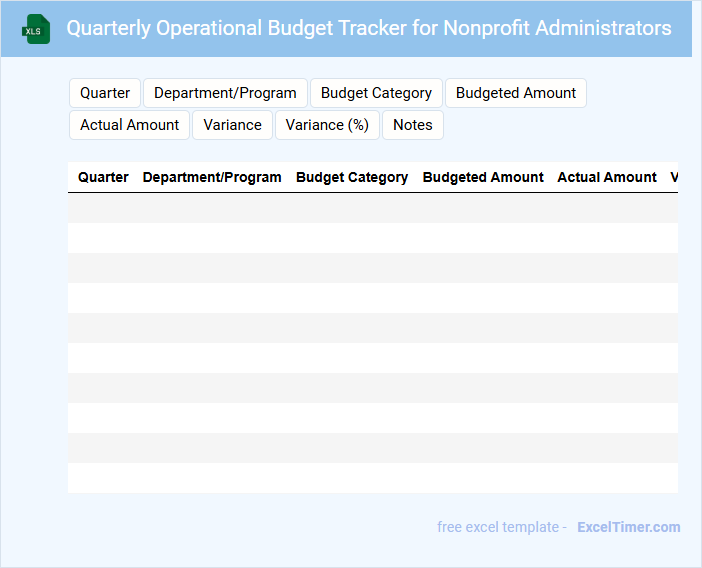This screenshot has width=702, height=568.
Task: Click the green XLS file icon
Action: [x=37, y=29]
